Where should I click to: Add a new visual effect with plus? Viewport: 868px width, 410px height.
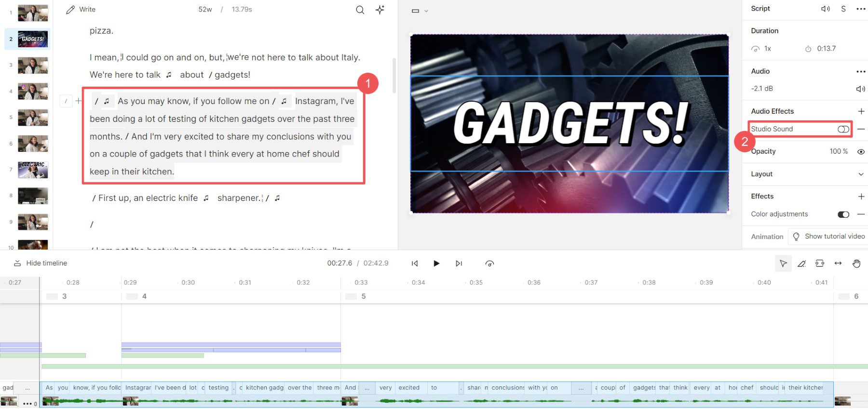click(x=861, y=197)
